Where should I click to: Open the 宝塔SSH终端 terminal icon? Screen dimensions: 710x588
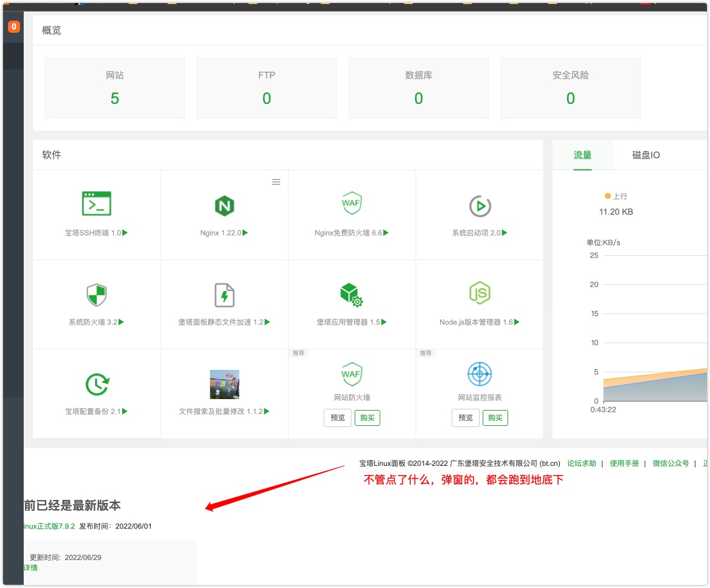[x=97, y=203]
